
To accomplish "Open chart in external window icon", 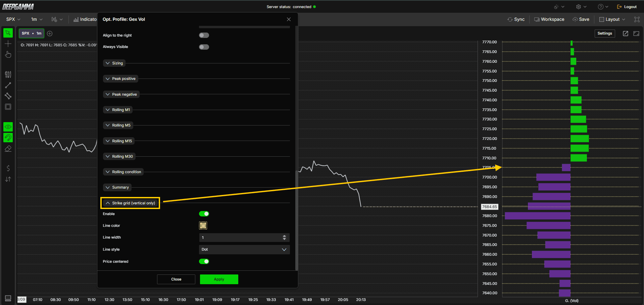I will [626, 34].
